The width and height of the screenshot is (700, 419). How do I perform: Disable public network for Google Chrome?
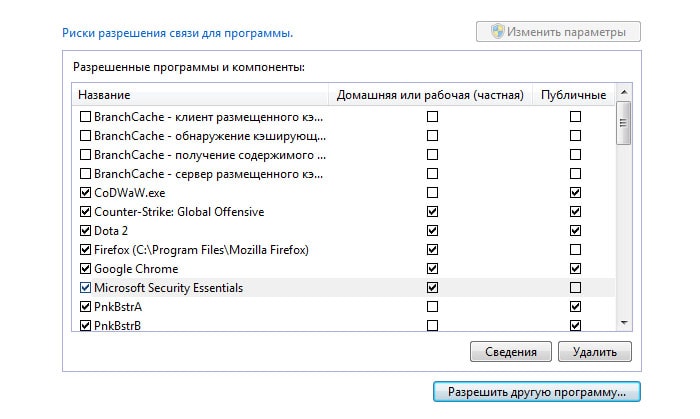click(575, 269)
